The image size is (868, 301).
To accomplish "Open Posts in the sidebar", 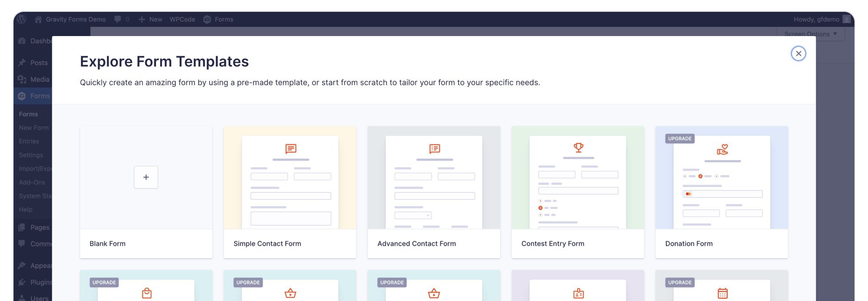I will (33, 63).
